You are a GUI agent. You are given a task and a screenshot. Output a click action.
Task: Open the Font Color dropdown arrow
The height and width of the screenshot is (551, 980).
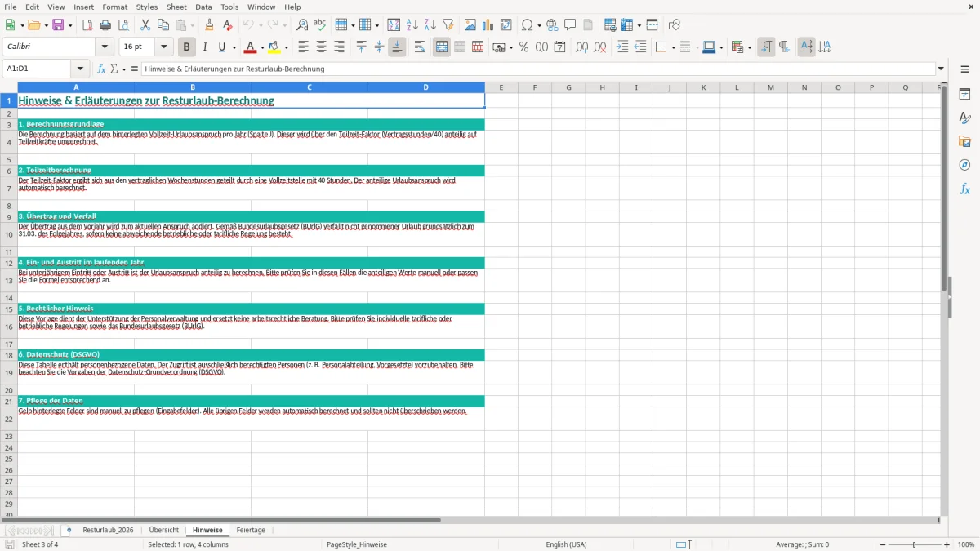click(262, 47)
